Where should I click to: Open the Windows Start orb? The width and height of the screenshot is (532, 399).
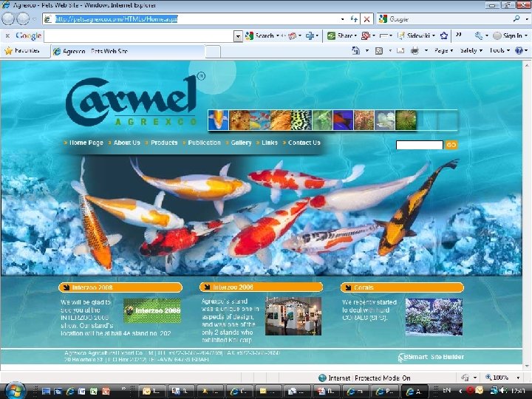(15, 390)
